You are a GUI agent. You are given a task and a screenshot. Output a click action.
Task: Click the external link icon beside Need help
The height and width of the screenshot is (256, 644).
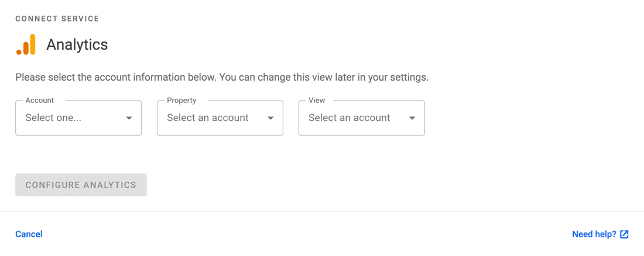(x=624, y=234)
